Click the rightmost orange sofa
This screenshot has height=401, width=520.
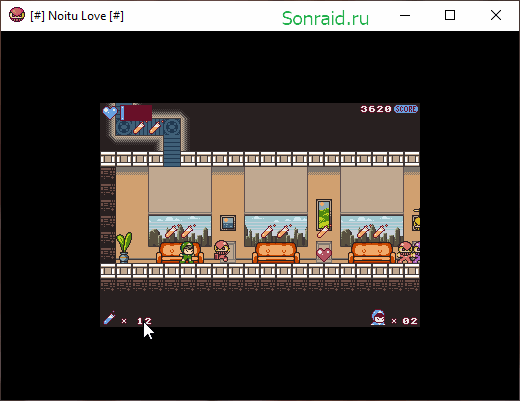[372, 253]
